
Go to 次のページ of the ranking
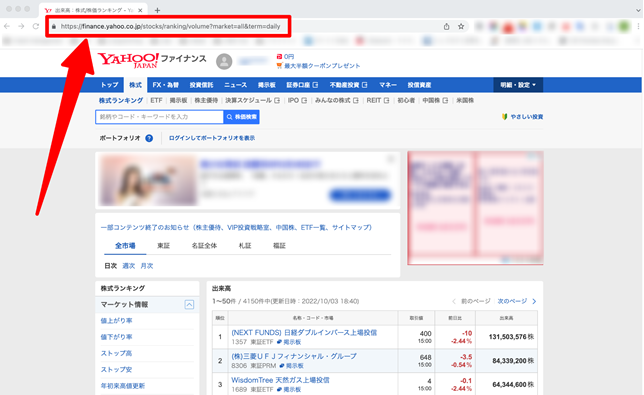click(517, 301)
